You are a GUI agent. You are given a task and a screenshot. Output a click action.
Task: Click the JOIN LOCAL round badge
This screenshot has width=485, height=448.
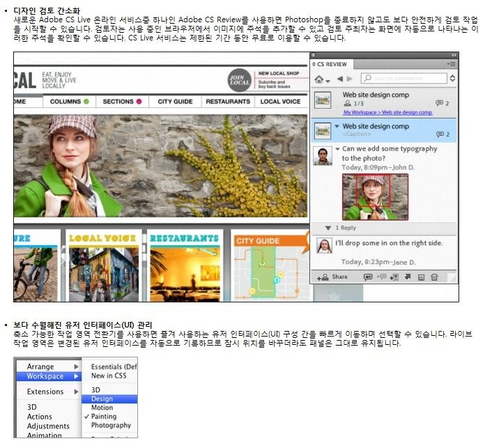239,80
